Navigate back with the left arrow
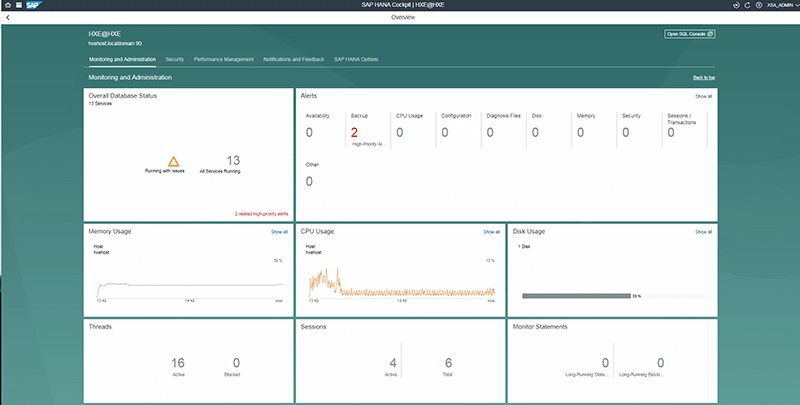The width and height of the screenshot is (800, 405). click(x=8, y=17)
